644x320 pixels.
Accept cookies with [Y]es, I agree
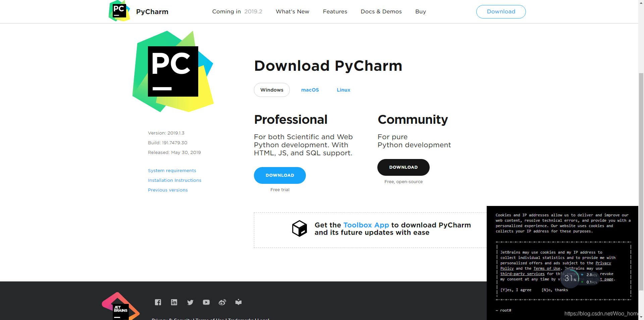tap(516, 290)
